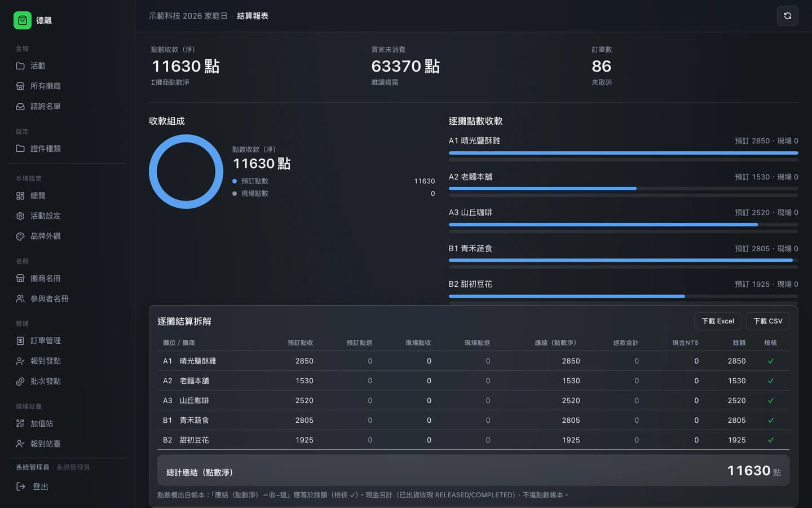Click chart label B2 甜初豆花
The height and width of the screenshot is (508, 812).
coord(470,284)
